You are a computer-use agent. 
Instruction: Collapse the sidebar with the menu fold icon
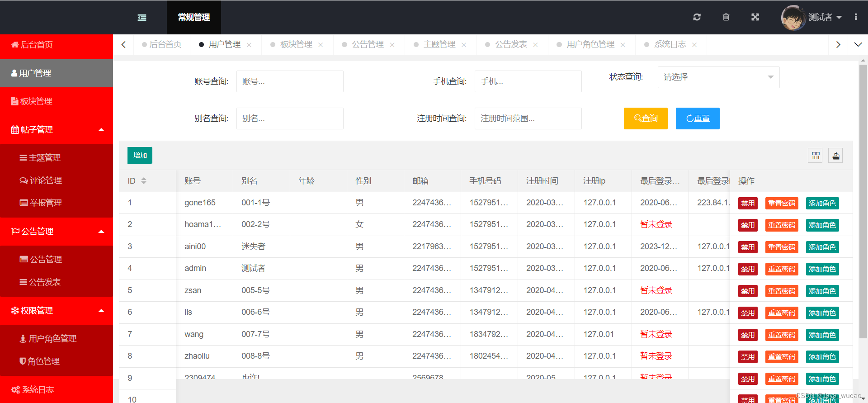pyautogui.click(x=142, y=17)
